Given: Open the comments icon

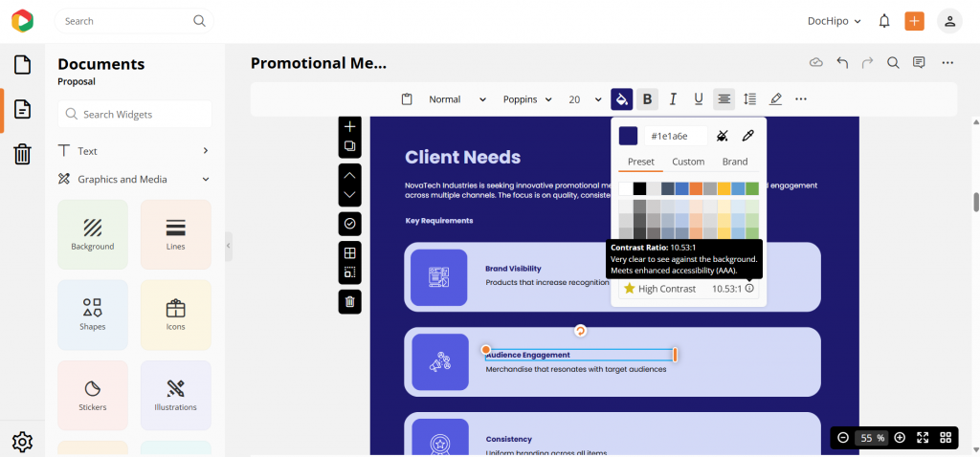Looking at the screenshot, I should (919, 62).
